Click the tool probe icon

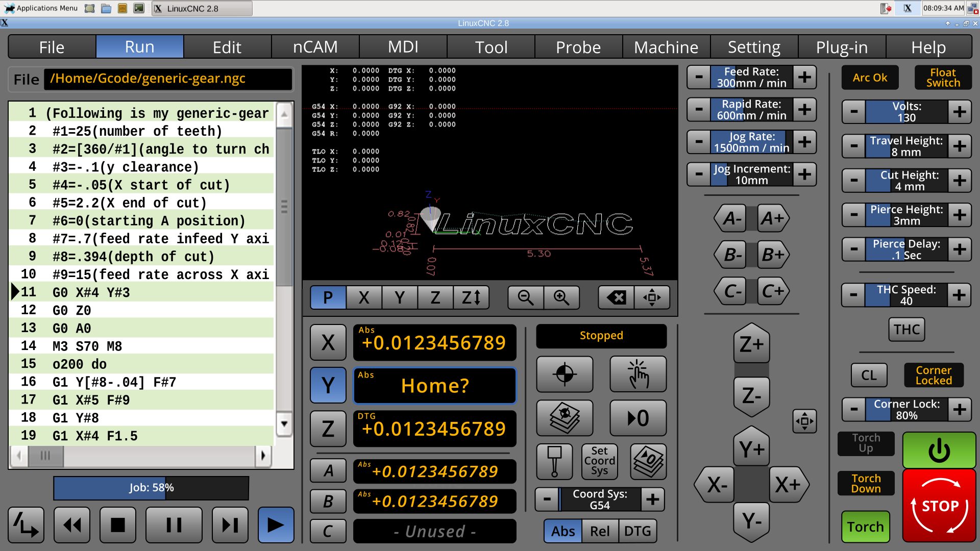point(554,461)
